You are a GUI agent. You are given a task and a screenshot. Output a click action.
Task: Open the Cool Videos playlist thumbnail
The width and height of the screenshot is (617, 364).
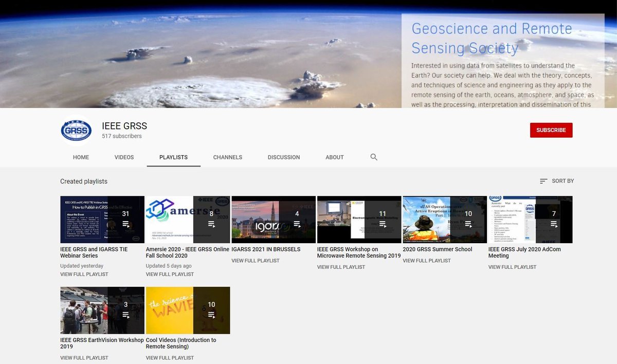coord(188,310)
